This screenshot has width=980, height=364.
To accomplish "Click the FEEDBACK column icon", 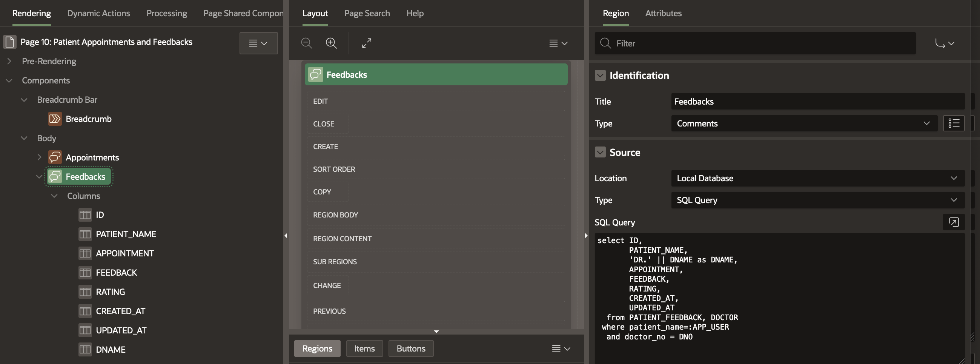I will click(x=85, y=273).
